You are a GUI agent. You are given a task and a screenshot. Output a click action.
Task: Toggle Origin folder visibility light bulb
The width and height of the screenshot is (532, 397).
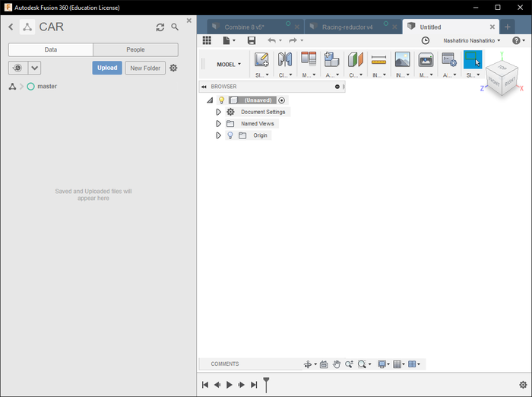[x=230, y=135]
